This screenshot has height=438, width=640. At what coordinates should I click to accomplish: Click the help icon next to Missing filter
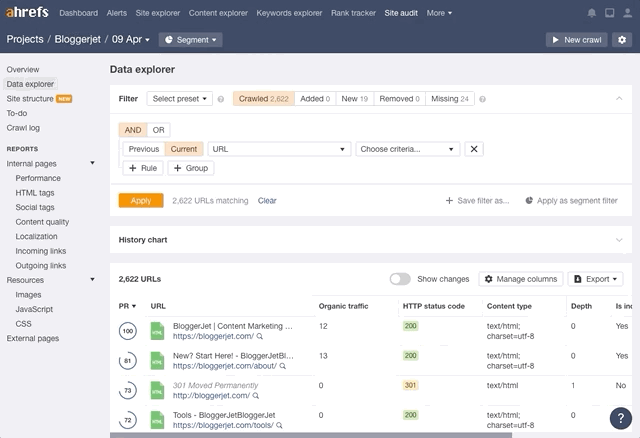[482, 99]
